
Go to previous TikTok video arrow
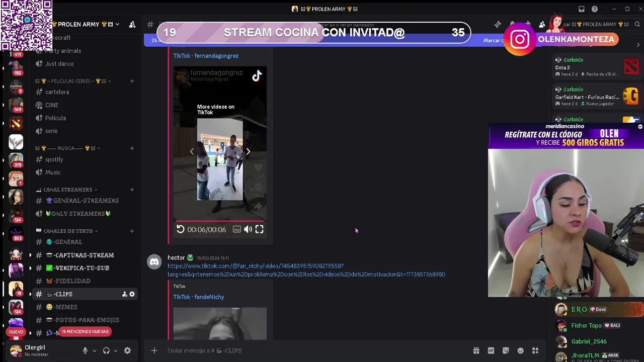(192, 151)
